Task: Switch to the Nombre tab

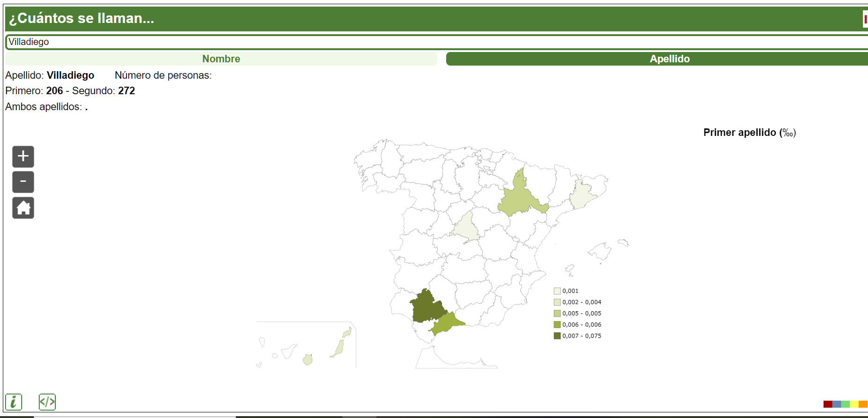Action: (221, 59)
